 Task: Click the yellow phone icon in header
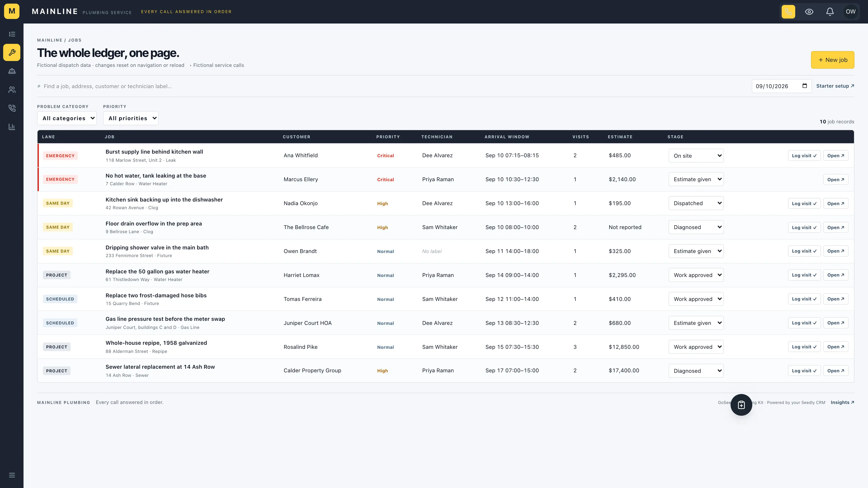788,12
